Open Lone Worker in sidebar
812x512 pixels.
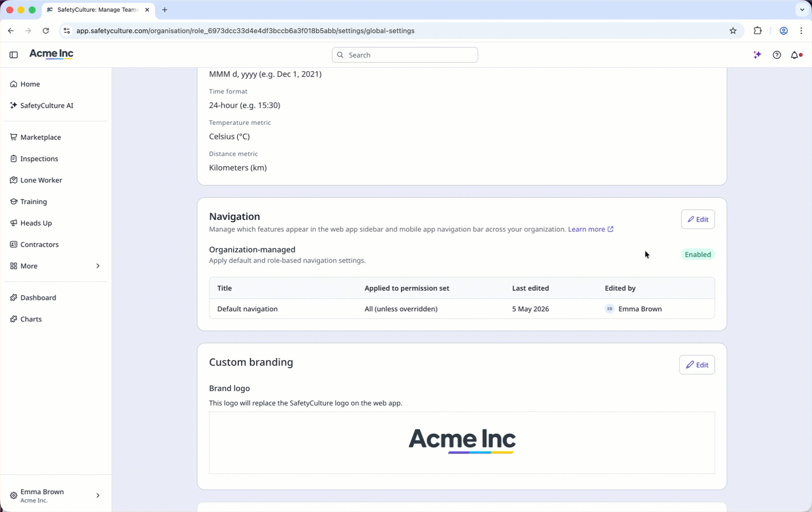pos(56,180)
